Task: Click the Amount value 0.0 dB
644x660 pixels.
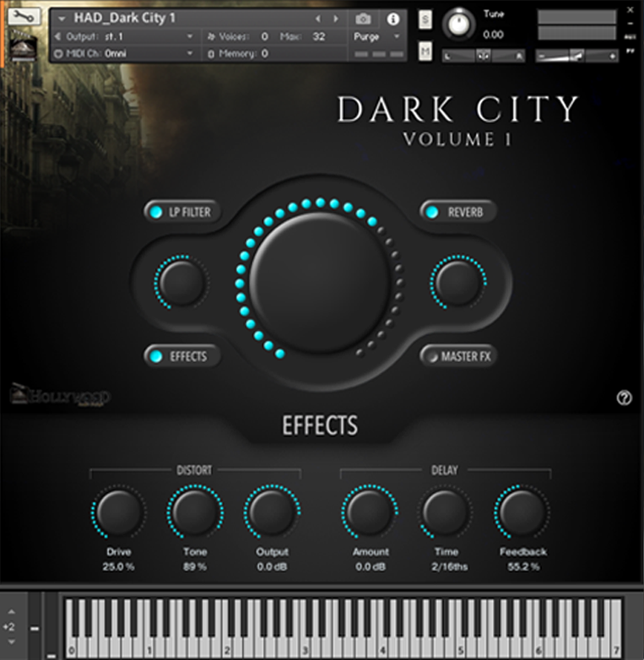Action: click(370, 566)
